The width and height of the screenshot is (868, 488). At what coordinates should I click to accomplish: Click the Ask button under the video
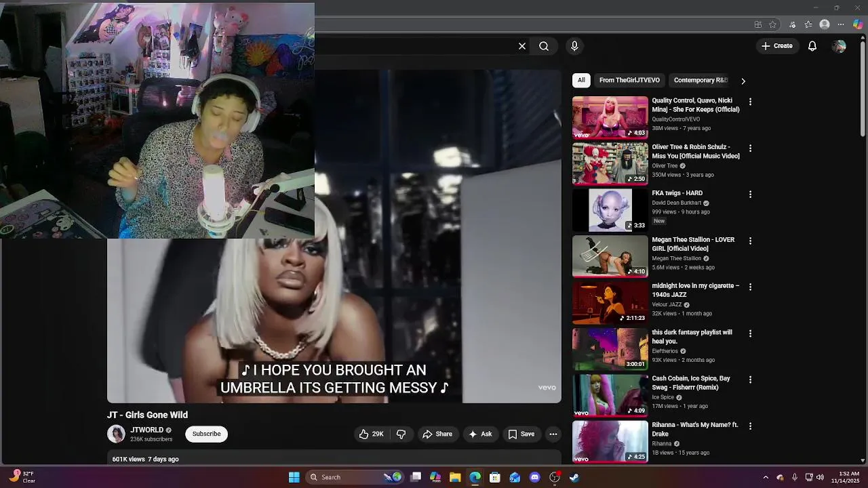480,434
